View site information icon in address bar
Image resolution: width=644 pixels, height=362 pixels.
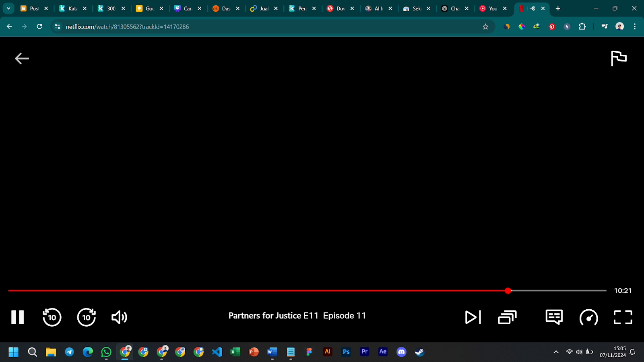[x=58, y=27]
